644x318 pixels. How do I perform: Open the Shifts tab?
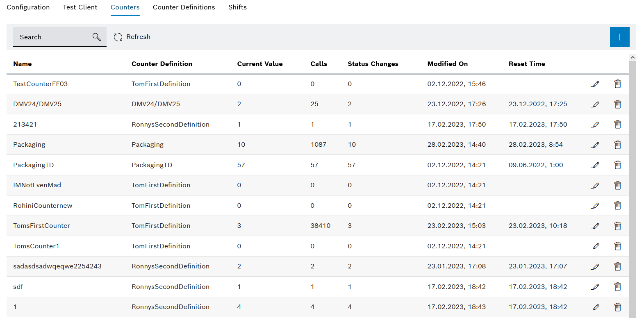(x=237, y=7)
